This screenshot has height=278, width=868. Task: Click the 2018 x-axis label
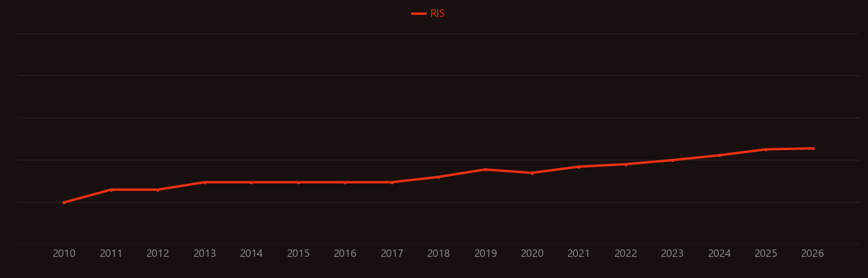pyautogui.click(x=438, y=254)
